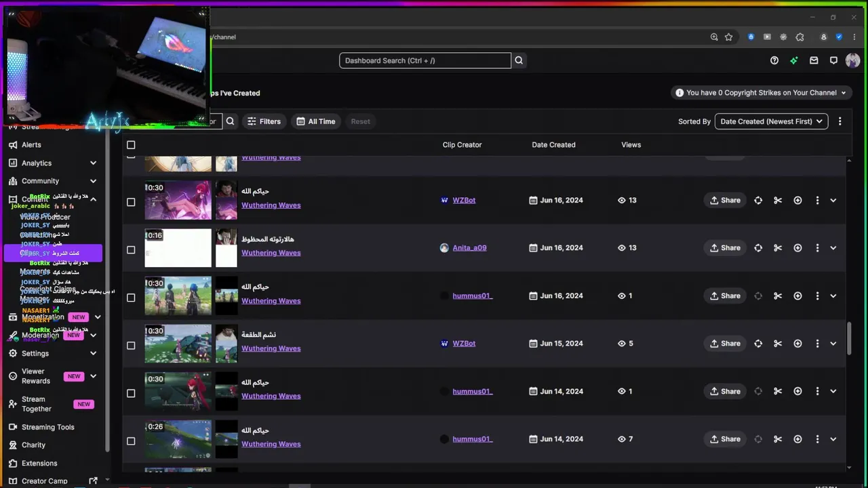
Task: Click the Date Created column header
Action: pyautogui.click(x=553, y=145)
